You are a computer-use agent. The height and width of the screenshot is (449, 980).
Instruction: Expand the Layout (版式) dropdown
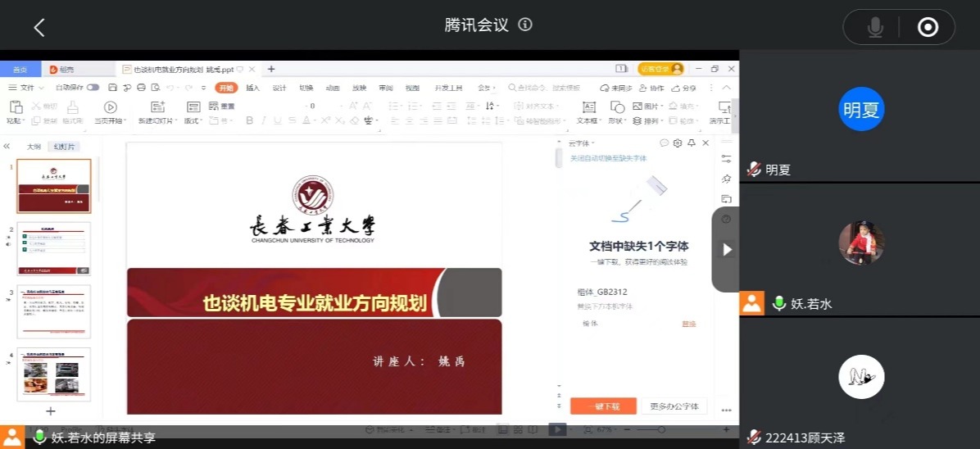193,121
